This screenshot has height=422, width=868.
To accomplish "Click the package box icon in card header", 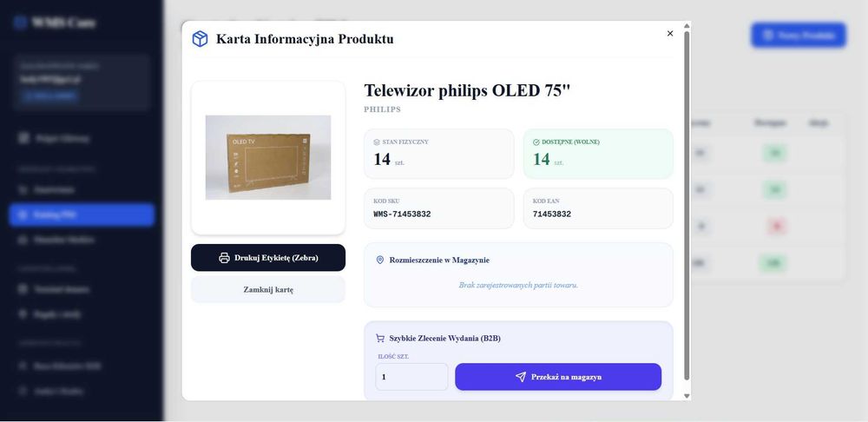I will (200, 39).
